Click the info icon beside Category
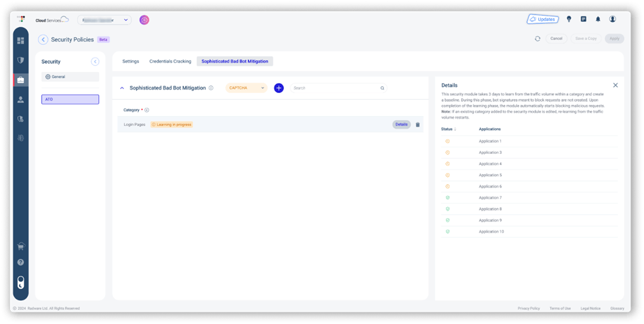 (147, 110)
